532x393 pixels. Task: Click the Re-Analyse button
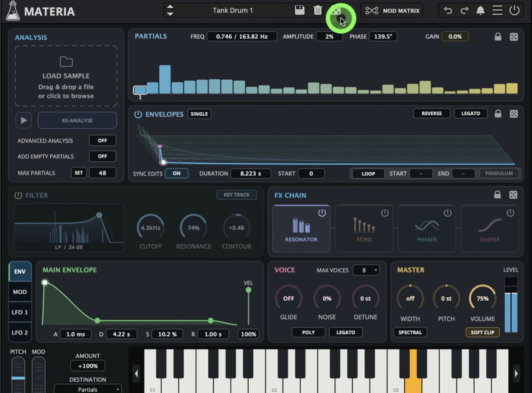click(77, 121)
